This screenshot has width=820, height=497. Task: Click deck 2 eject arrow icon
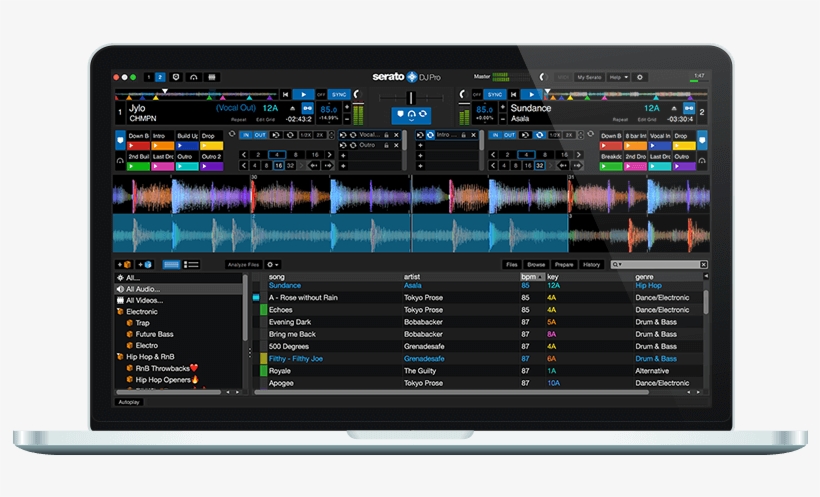coord(674,108)
